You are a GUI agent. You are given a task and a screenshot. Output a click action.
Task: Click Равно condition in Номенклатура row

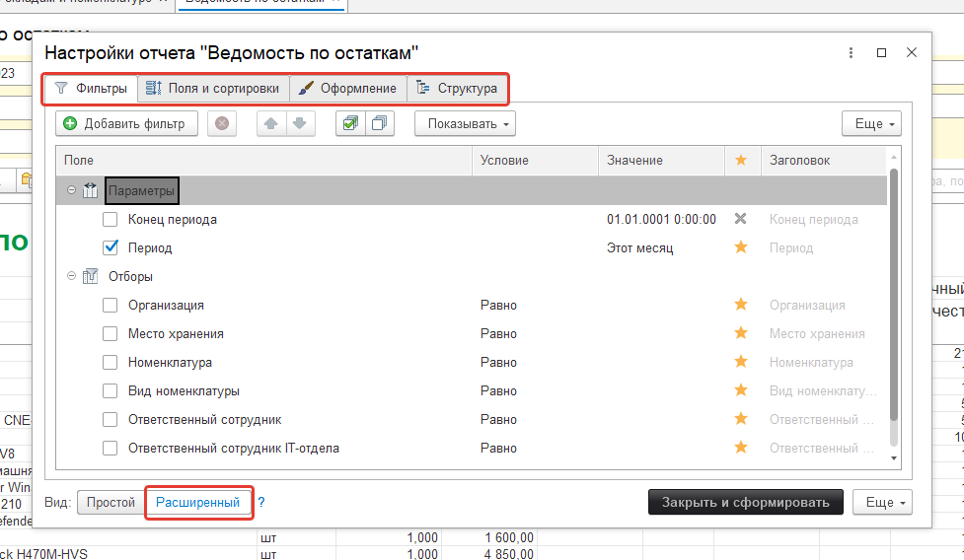tap(498, 362)
